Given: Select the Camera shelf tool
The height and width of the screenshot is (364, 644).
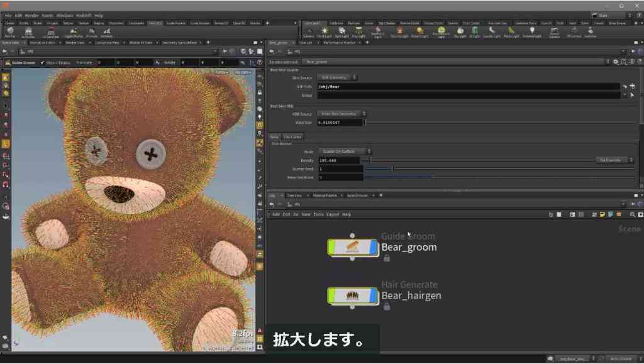Looking at the screenshot, I should tap(308, 32).
